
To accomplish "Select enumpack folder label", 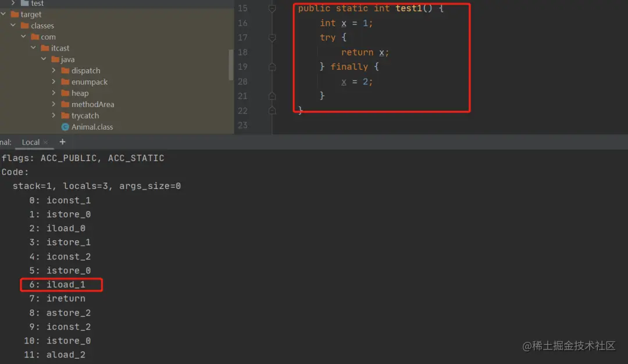I will click(90, 81).
